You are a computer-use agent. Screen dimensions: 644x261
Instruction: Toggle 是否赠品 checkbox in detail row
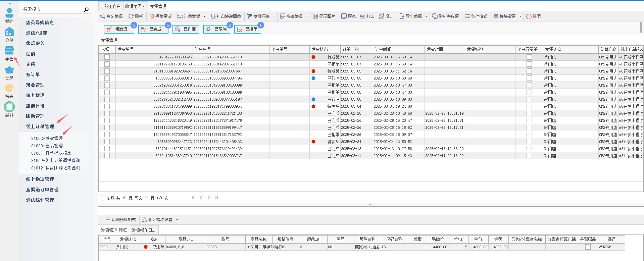pyautogui.click(x=588, y=247)
